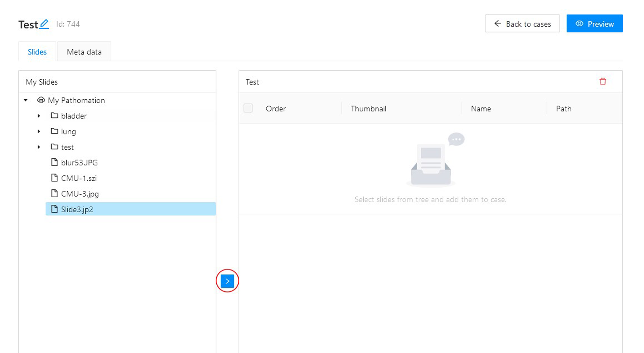Image resolution: width=644 pixels, height=353 pixels.
Task: Collapse the My Pathomation tree node
Action: 26,100
